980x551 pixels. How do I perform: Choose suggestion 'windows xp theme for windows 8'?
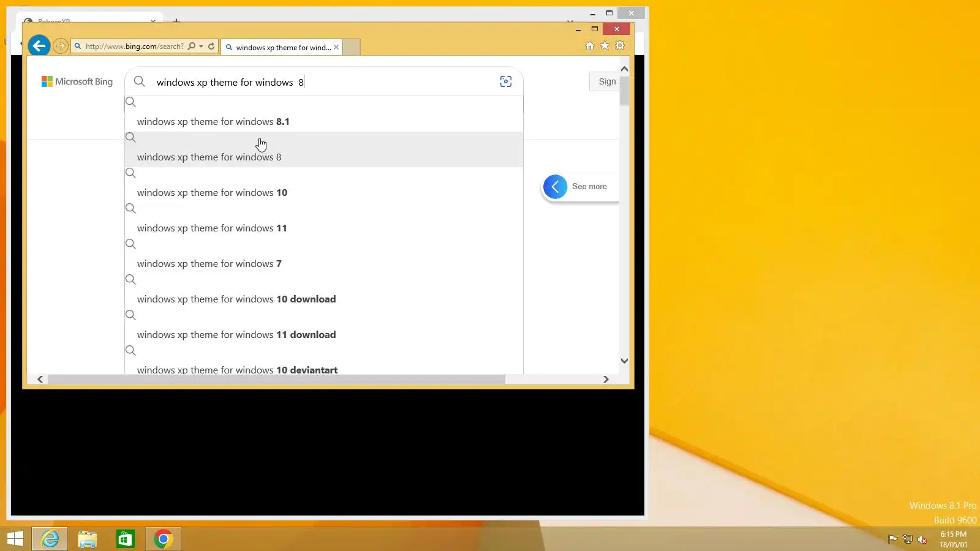click(324, 149)
